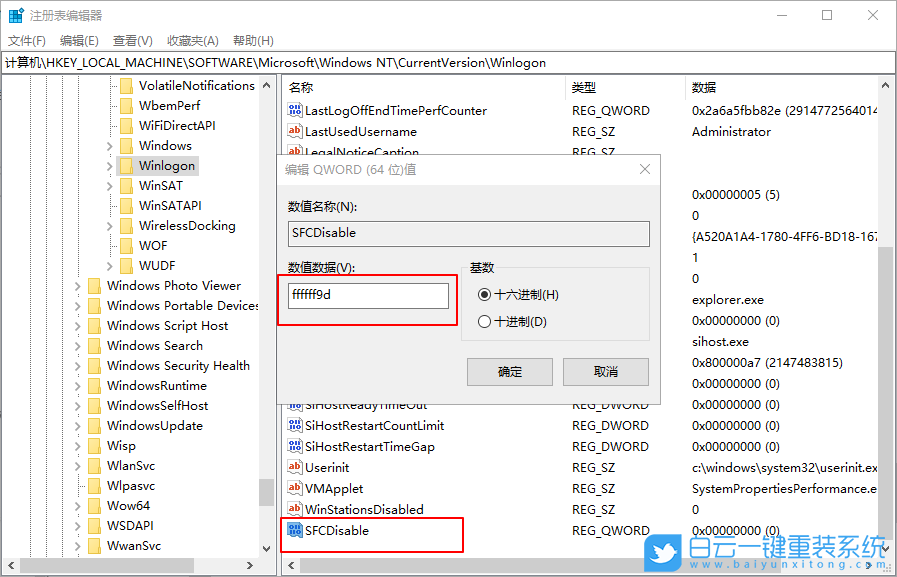The width and height of the screenshot is (897, 577).
Task: Click the QWORD icon next to LastLogOffEndTimePerfCounter
Action: coord(294,110)
